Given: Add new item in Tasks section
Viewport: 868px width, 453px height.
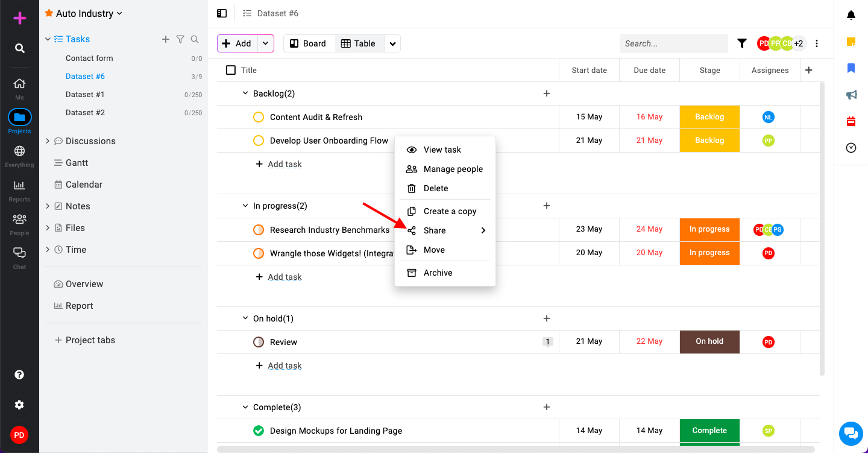Looking at the screenshot, I should click(166, 39).
